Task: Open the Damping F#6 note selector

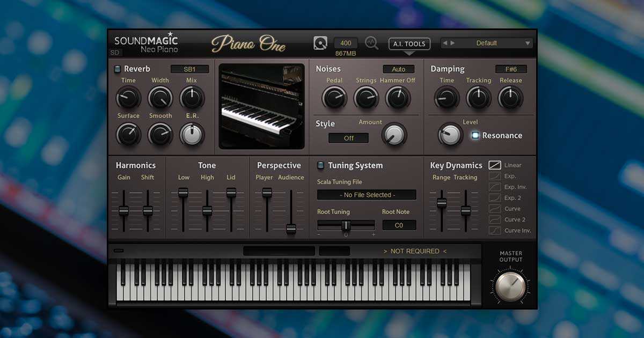Action: [511, 69]
